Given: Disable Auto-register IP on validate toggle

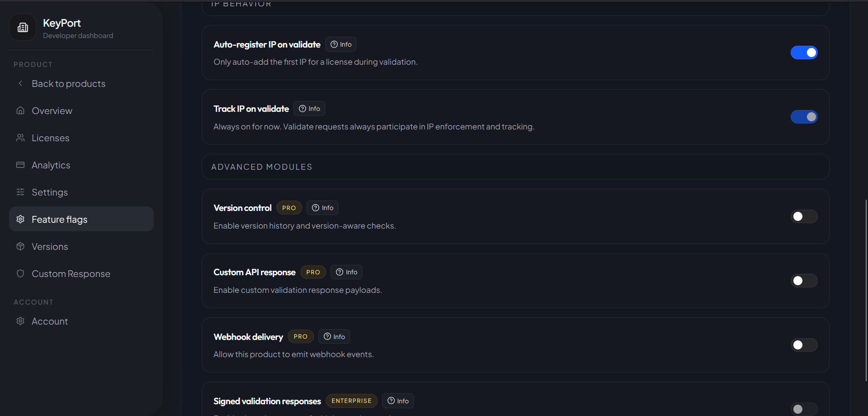Looking at the screenshot, I should pyautogui.click(x=804, y=53).
